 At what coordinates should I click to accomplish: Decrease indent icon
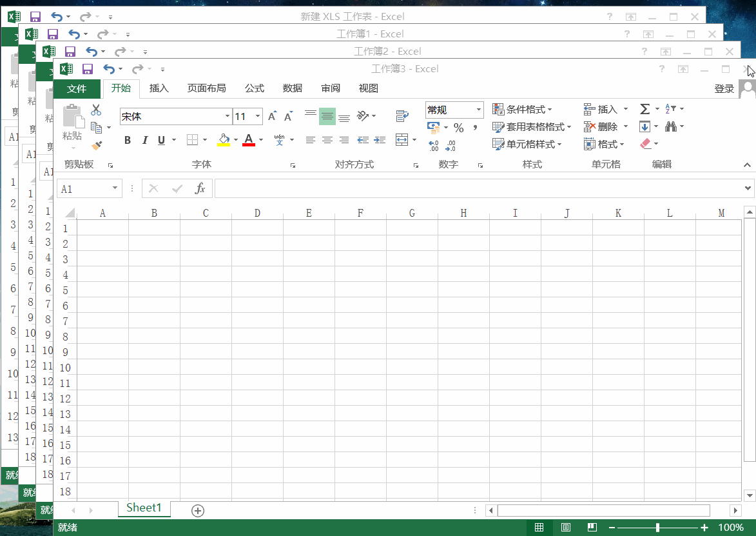click(363, 140)
